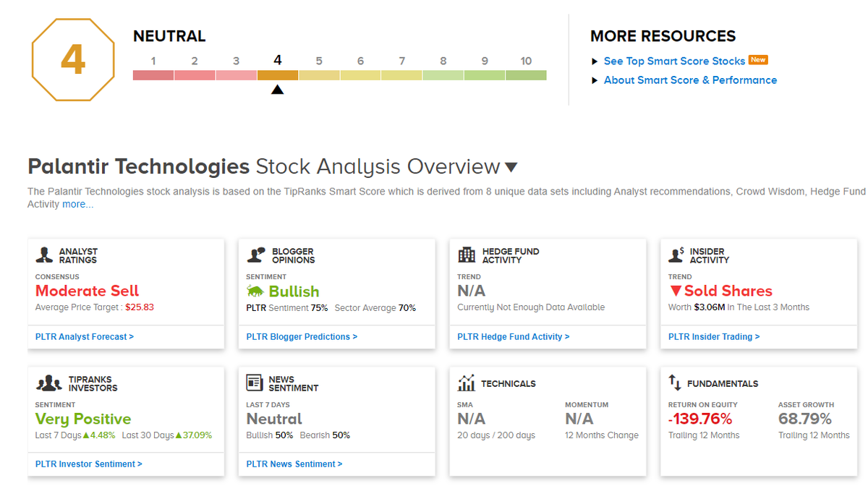Click the MORE RESOURCES heading
The height and width of the screenshot is (486, 868).
click(x=663, y=36)
